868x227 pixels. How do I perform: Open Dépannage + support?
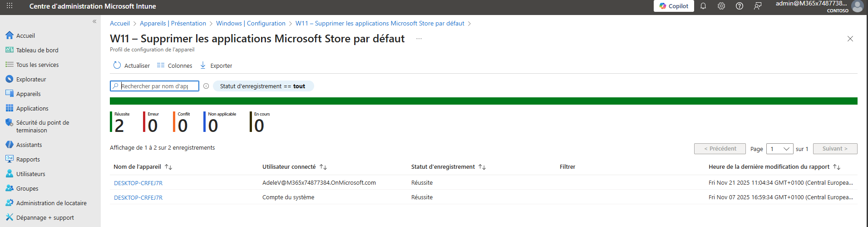[x=45, y=217]
